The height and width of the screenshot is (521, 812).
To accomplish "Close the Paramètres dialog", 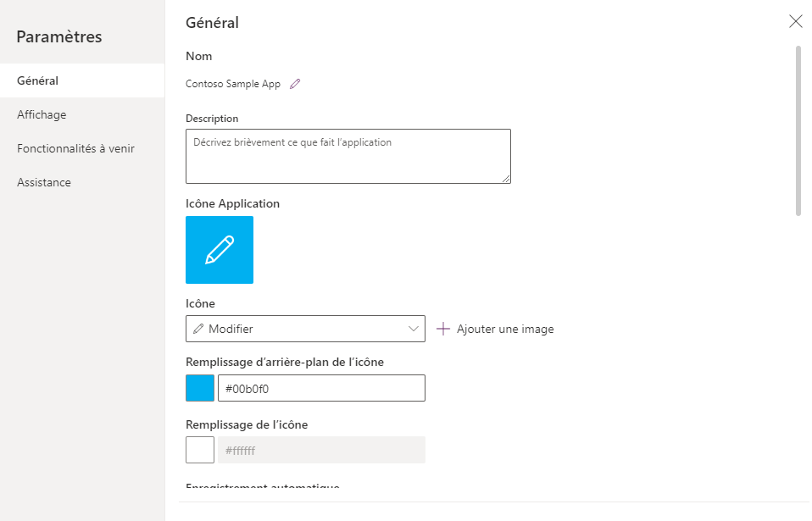I will (x=795, y=21).
